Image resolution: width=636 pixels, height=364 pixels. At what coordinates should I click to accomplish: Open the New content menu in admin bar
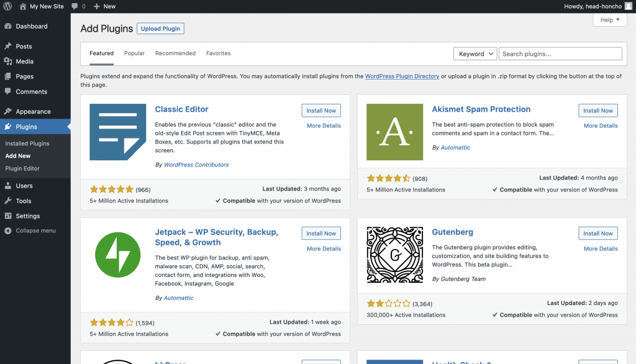click(x=104, y=6)
